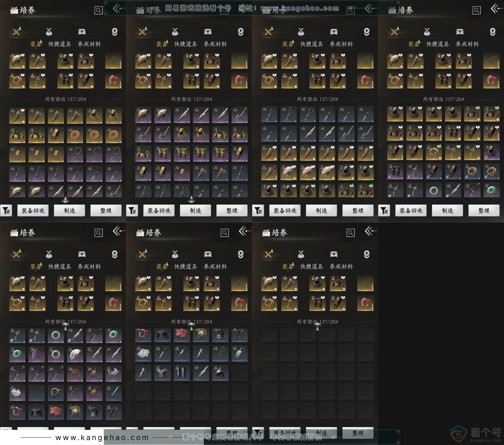
Task: Click the search icon in top-right panel
Action: pos(477,11)
